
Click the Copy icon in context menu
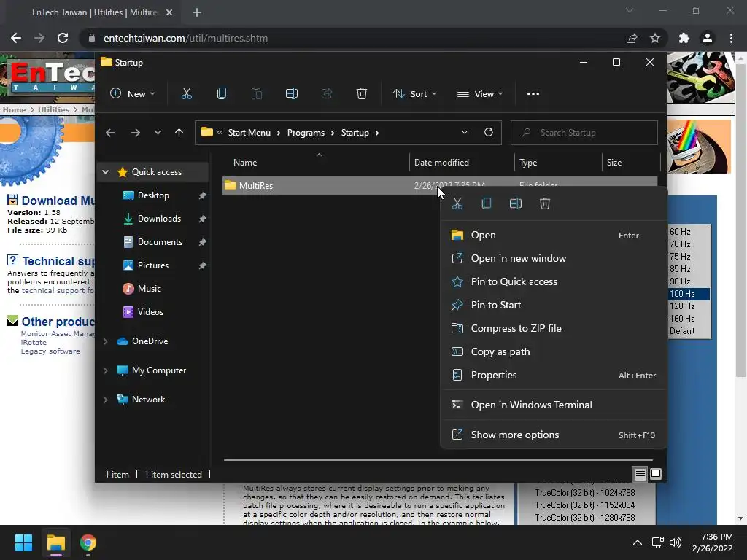coord(487,204)
